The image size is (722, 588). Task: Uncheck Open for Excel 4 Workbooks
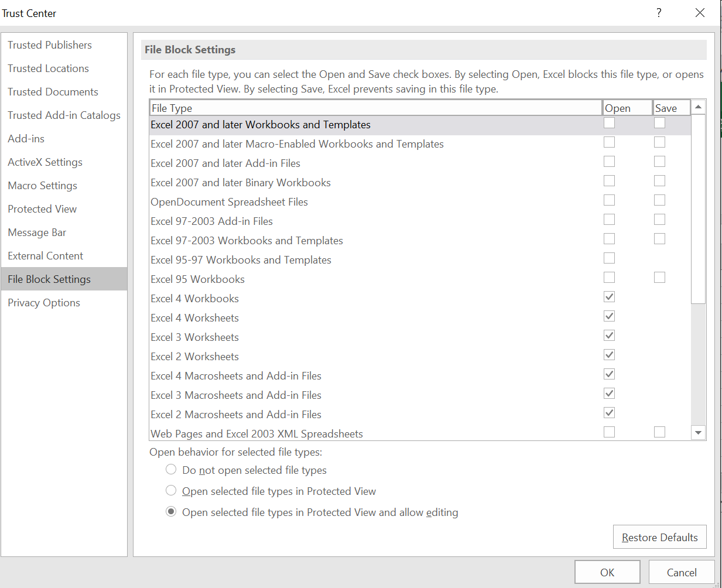[x=610, y=297]
